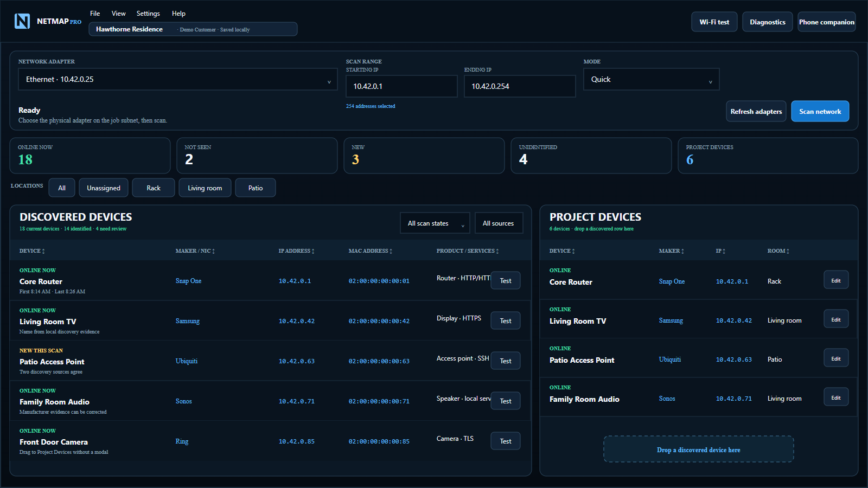Open the All sources dropdown
This screenshot has width=868, height=488.
(499, 223)
